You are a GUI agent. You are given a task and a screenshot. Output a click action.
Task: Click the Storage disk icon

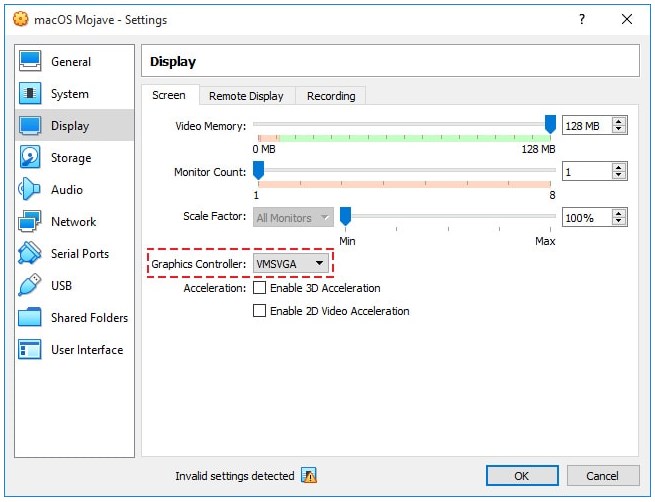pyautogui.click(x=31, y=158)
